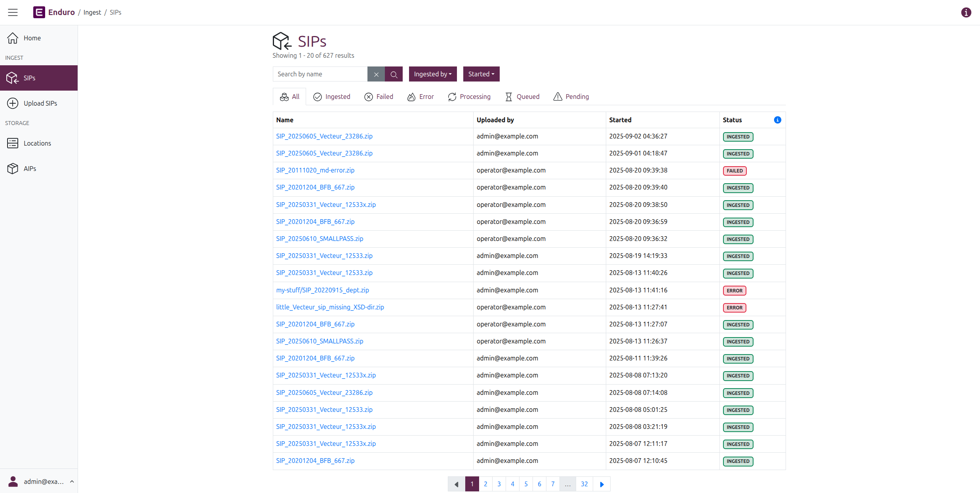Open SIP_20250331_Vecteur_12533.zip started 2025-08-19
Image resolution: width=980 pixels, height=493 pixels.
(x=324, y=256)
